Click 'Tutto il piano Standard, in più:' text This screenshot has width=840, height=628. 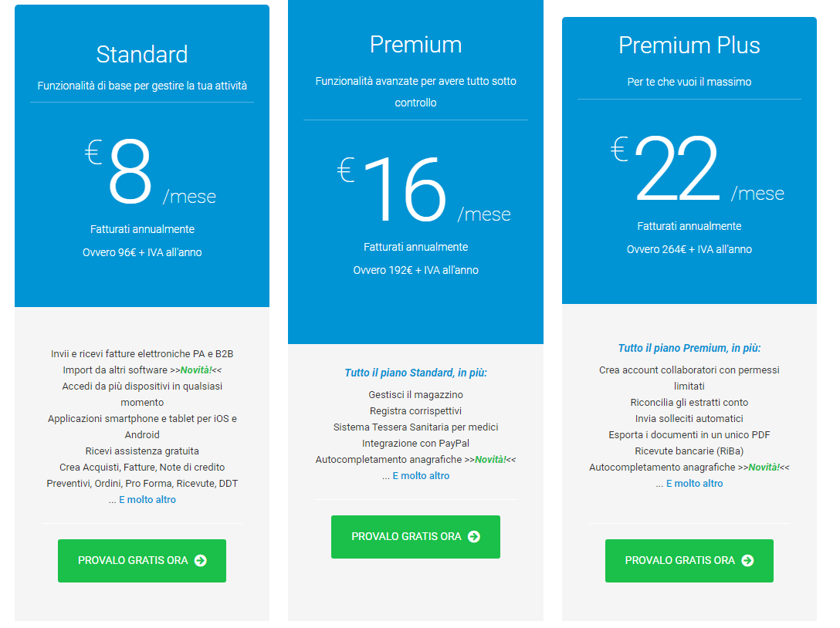click(x=415, y=373)
